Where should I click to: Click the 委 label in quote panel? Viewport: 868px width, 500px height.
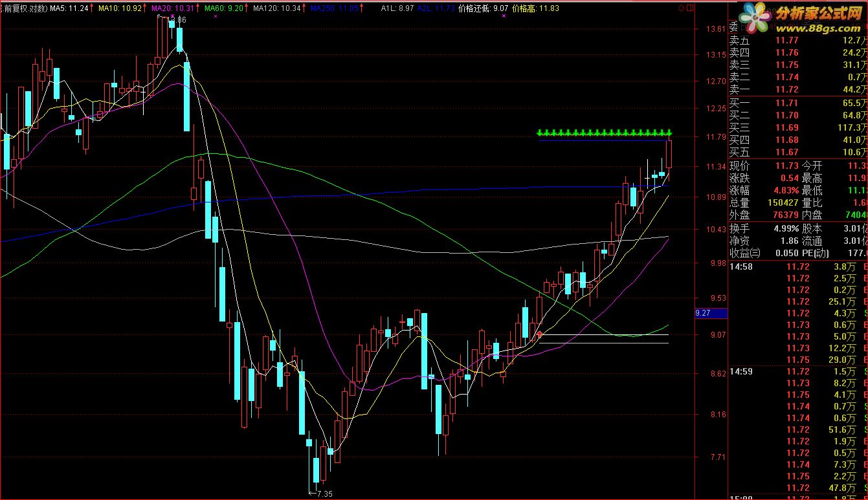tap(734, 27)
